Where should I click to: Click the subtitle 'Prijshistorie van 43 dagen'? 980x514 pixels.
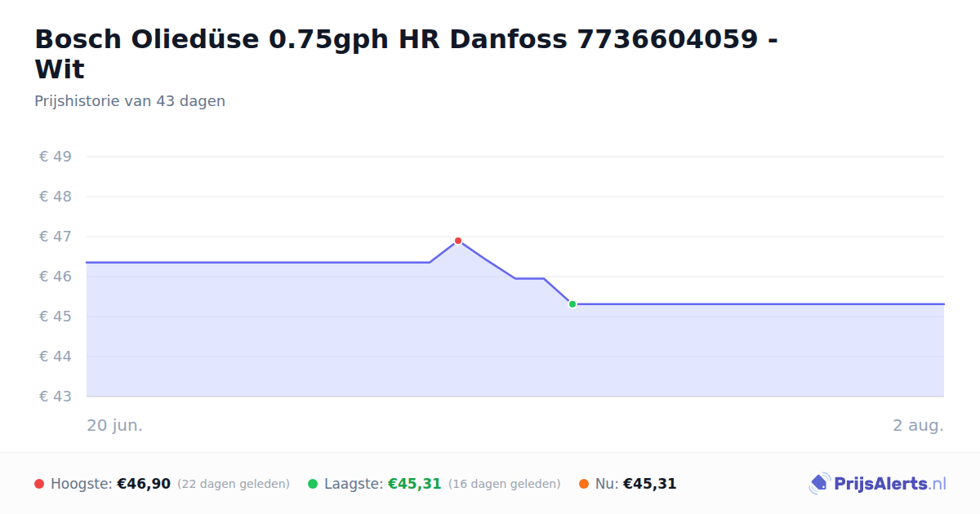coord(130,101)
